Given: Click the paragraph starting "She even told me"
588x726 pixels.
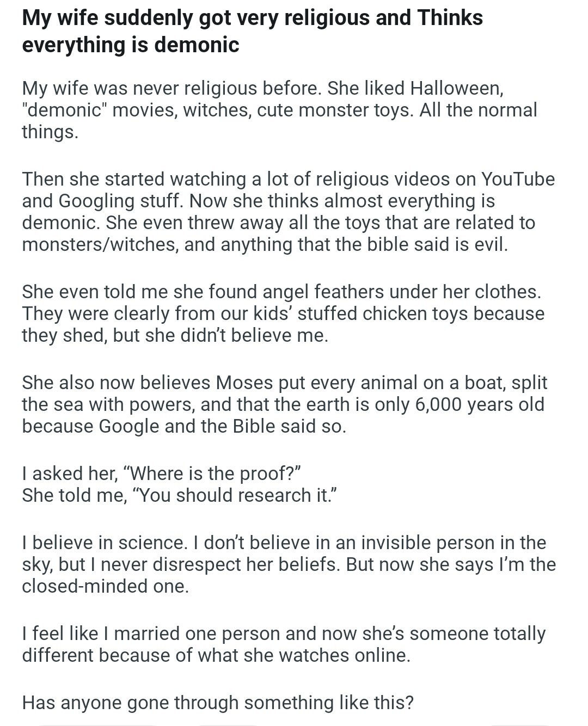Looking at the screenshot, I should click(x=283, y=313).
